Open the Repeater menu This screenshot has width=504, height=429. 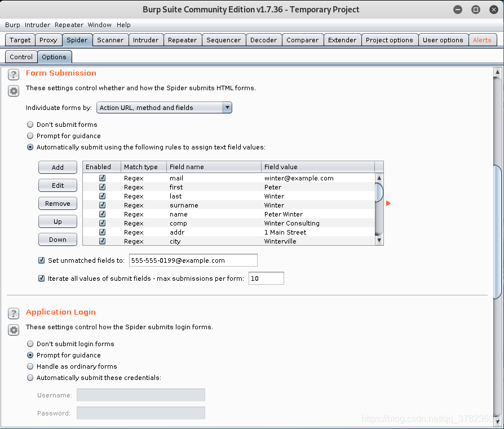click(69, 25)
